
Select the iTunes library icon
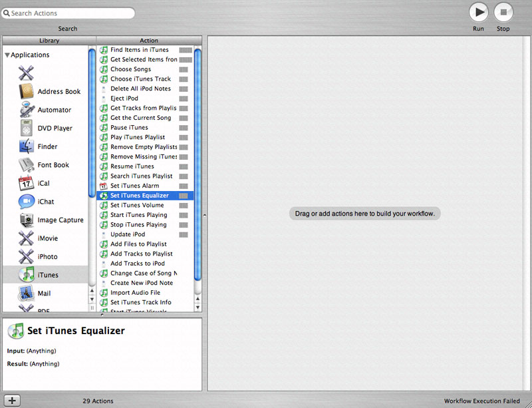click(x=26, y=275)
